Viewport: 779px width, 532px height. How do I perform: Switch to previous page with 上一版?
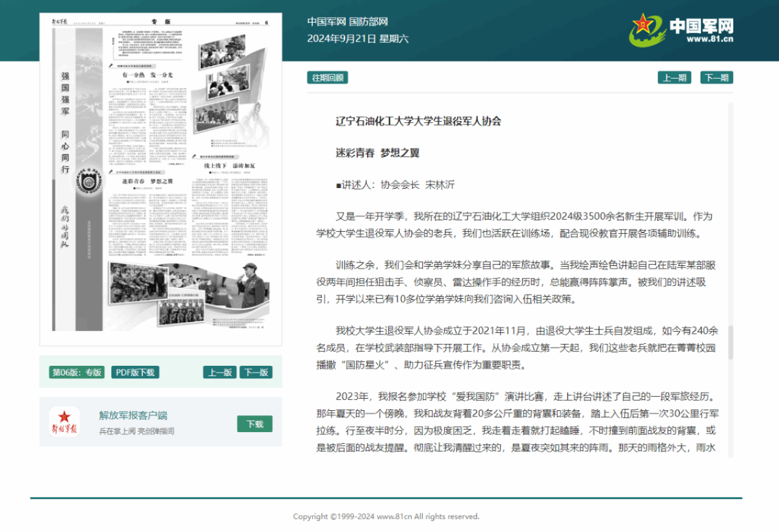[220, 372]
